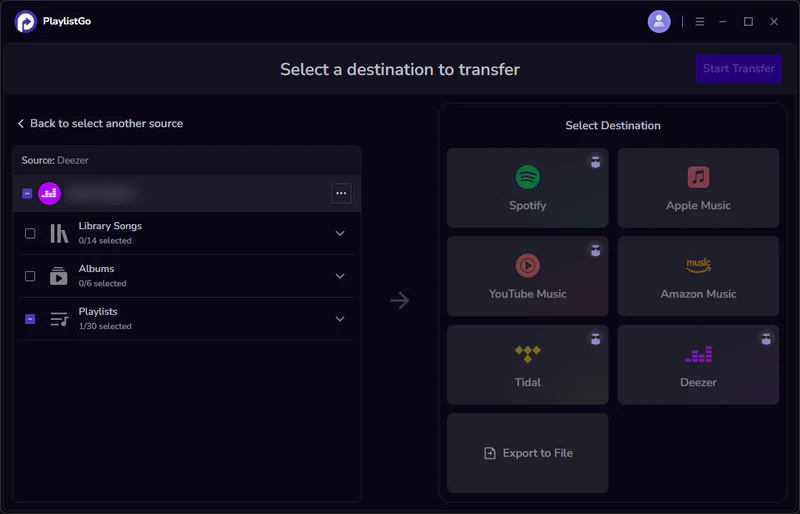
Task: Open the three-dots options for Deezer account
Action: point(341,193)
